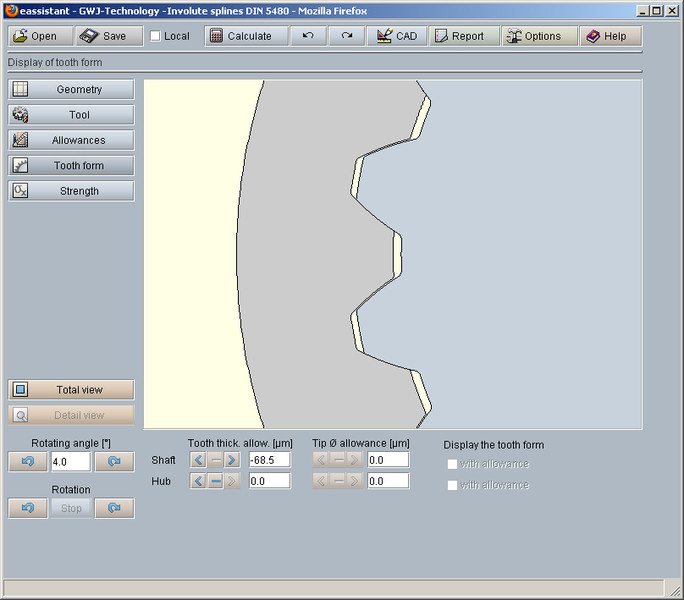Decrease Shaft tooth thickness allowance with left arrow
Screen dimensions: 684x600
pyautogui.click(x=198, y=460)
